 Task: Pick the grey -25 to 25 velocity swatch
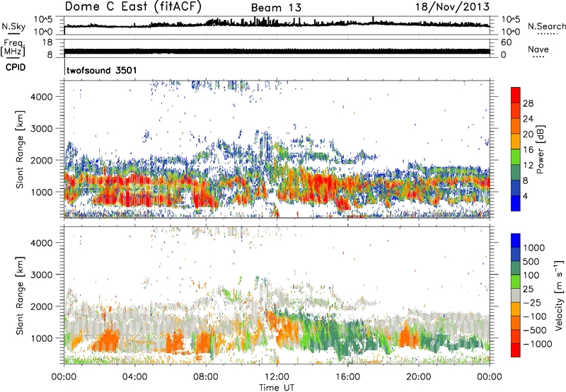coord(516,295)
